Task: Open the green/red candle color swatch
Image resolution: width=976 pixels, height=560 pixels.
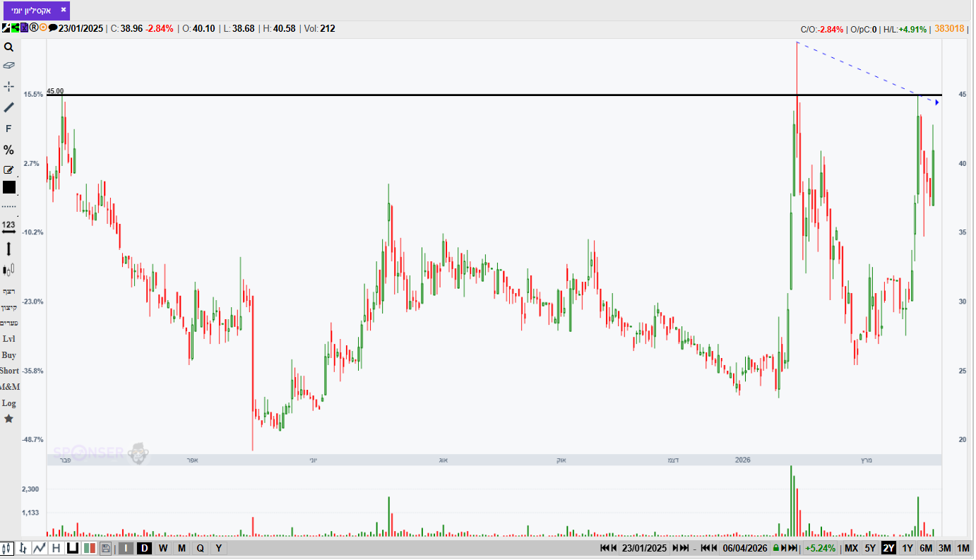Action: [90, 548]
